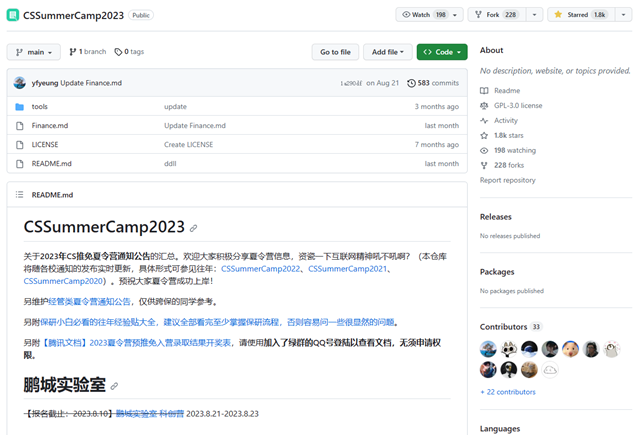
Task: Click the file icon beside LICENSE
Action: [20, 145]
